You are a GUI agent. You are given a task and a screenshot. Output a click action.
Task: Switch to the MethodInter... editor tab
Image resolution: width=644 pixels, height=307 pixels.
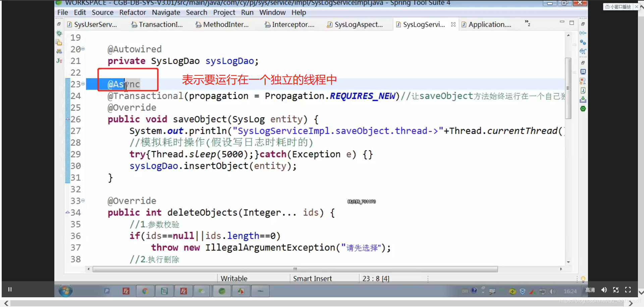[222, 24]
